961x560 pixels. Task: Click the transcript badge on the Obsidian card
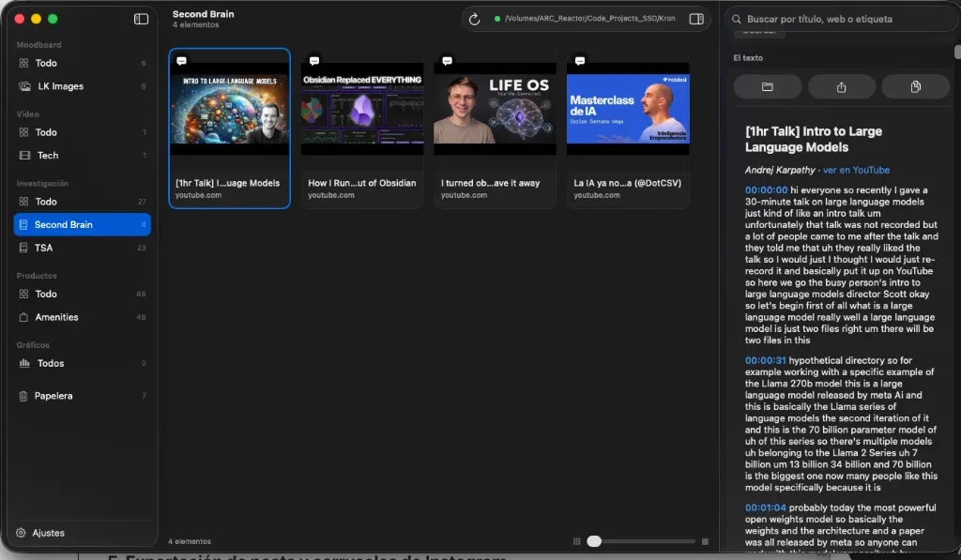point(314,61)
